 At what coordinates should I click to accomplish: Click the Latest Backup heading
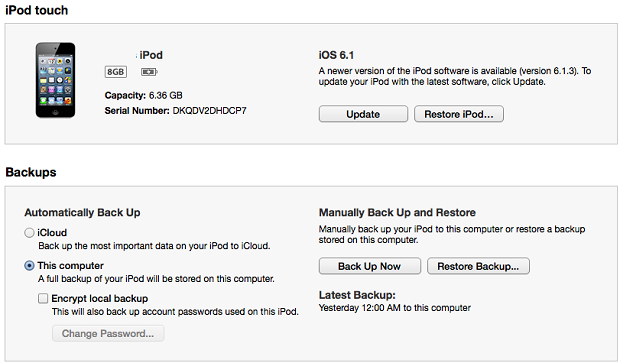[357, 295]
